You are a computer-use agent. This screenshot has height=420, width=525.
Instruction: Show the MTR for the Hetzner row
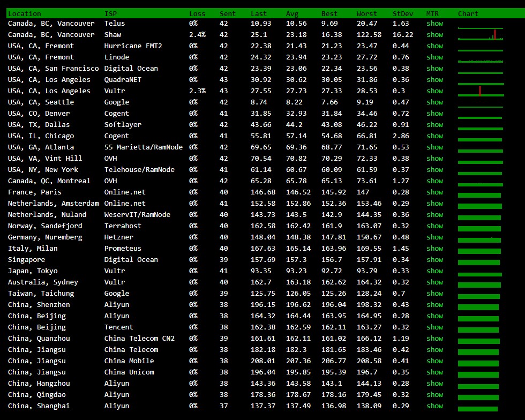[x=434, y=237]
